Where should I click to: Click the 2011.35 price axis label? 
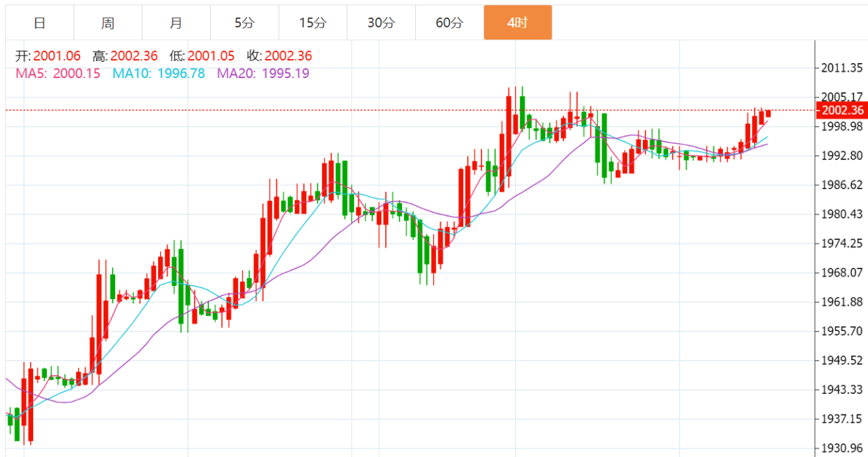(x=841, y=68)
